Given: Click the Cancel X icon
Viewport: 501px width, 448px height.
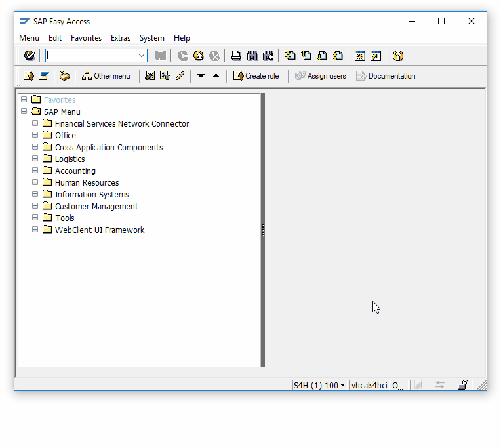Looking at the screenshot, I should click(214, 56).
